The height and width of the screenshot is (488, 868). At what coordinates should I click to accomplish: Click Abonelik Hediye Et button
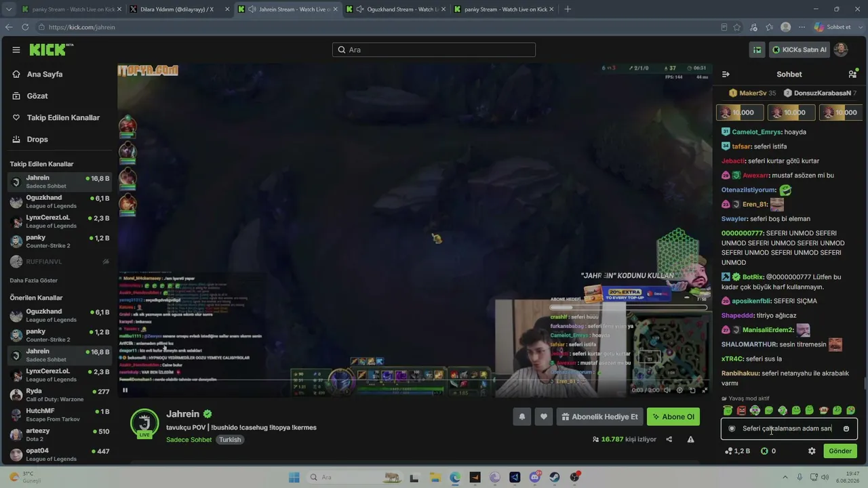coord(599,417)
